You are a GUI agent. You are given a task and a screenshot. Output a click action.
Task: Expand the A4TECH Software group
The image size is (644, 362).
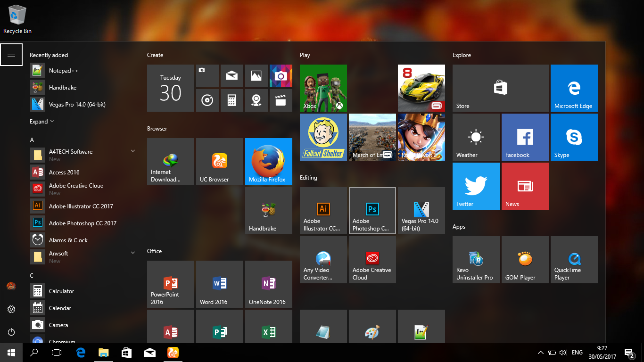click(132, 150)
